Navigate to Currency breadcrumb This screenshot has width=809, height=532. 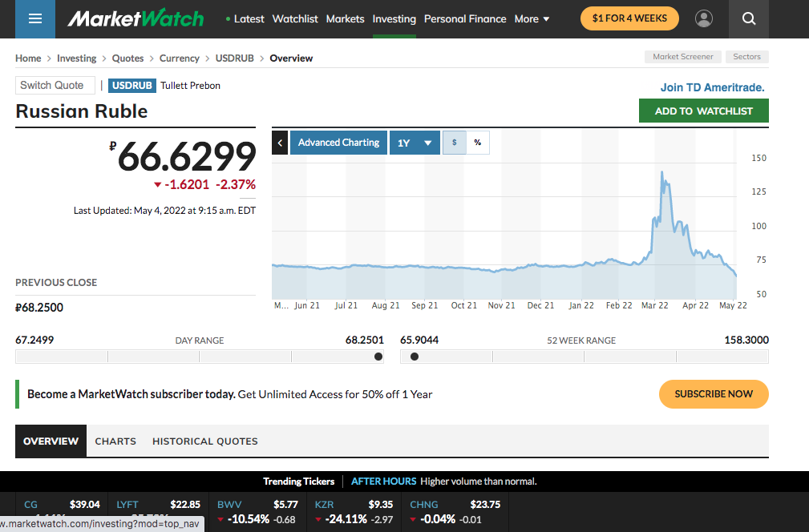[179, 58]
